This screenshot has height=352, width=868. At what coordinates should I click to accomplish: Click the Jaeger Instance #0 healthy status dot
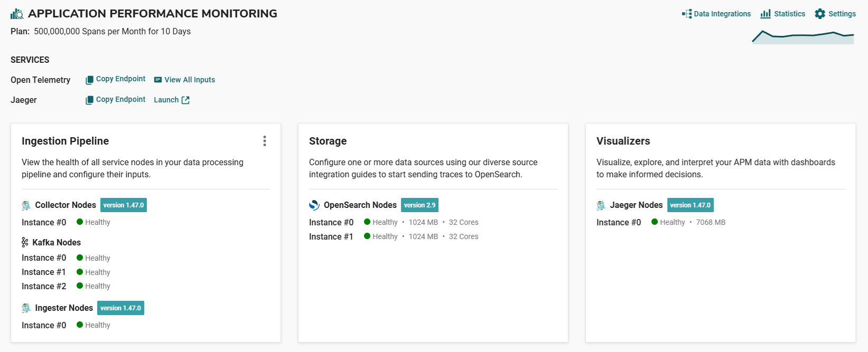(655, 222)
